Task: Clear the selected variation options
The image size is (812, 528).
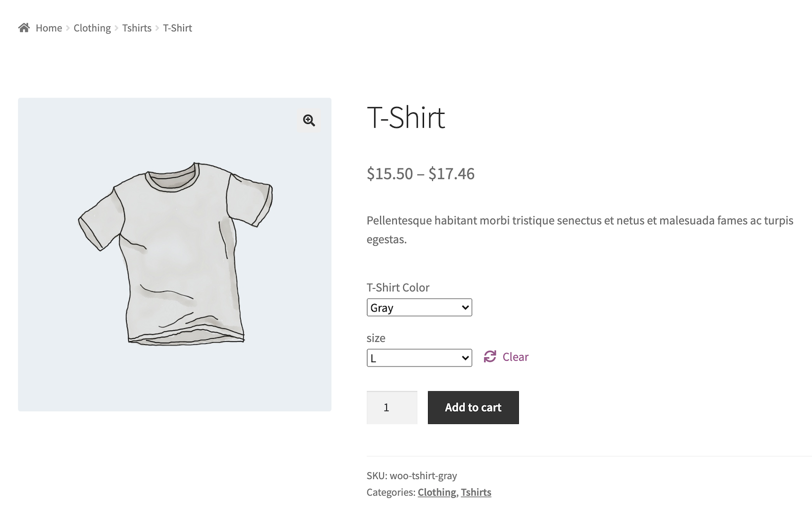Action: 515,357
